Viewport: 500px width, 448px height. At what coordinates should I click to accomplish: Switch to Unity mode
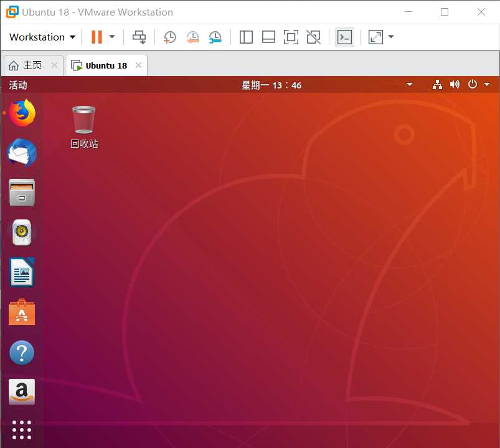[x=313, y=37]
